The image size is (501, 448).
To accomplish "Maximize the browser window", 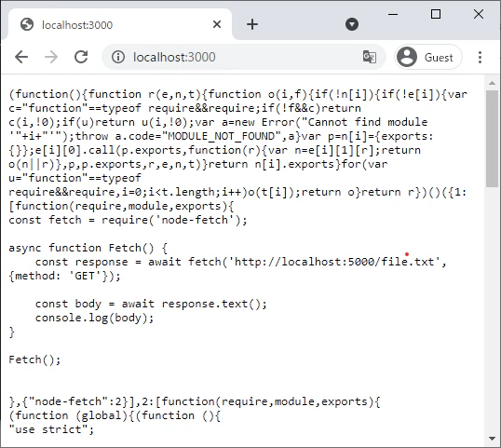I will coord(436,14).
